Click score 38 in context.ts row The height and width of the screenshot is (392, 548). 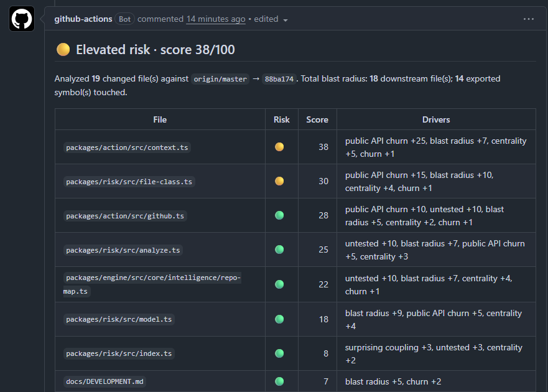pos(323,147)
